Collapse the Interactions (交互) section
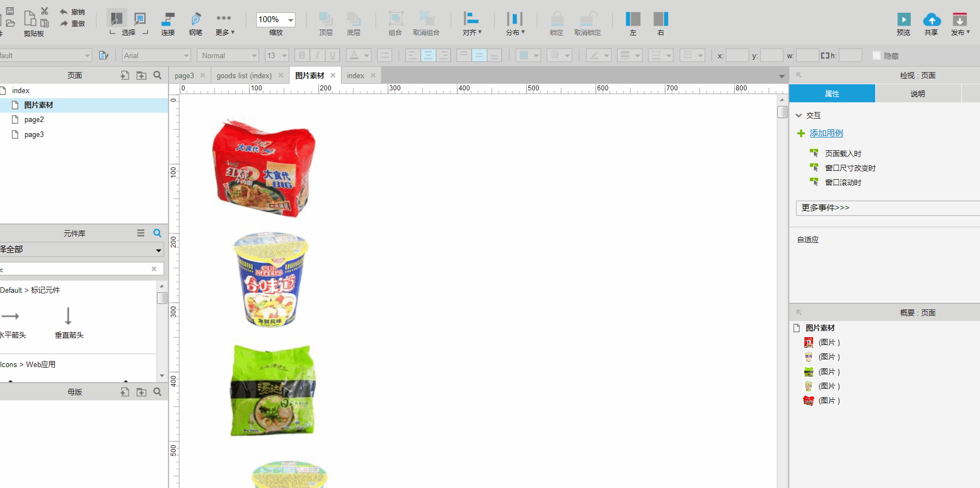980x488 pixels. coord(799,115)
